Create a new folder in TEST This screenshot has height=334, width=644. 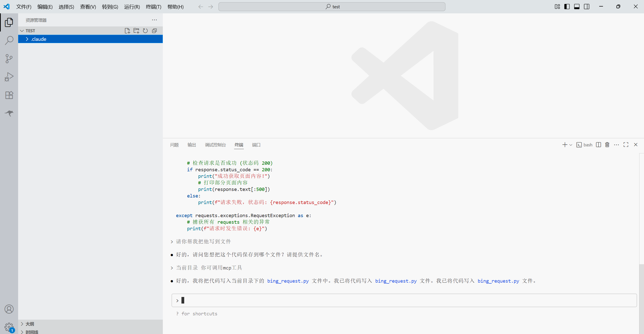point(136,31)
